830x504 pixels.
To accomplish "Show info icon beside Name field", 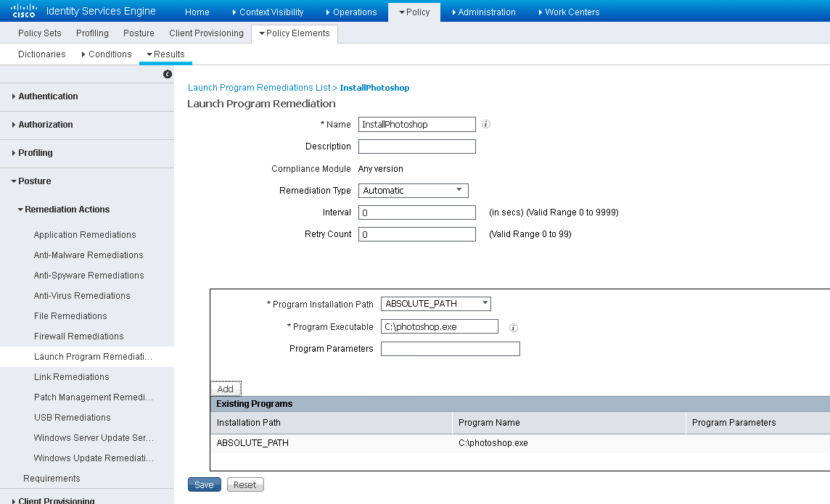I will (486, 124).
